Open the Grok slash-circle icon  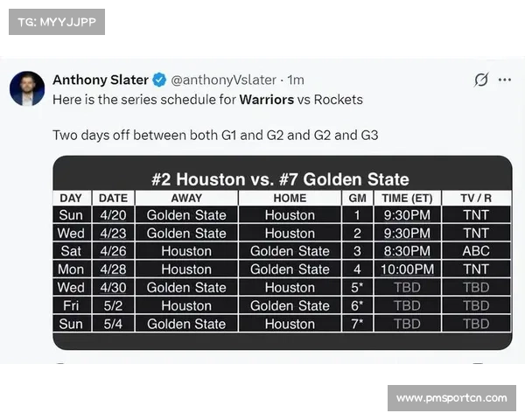click(x=481, y=80)
